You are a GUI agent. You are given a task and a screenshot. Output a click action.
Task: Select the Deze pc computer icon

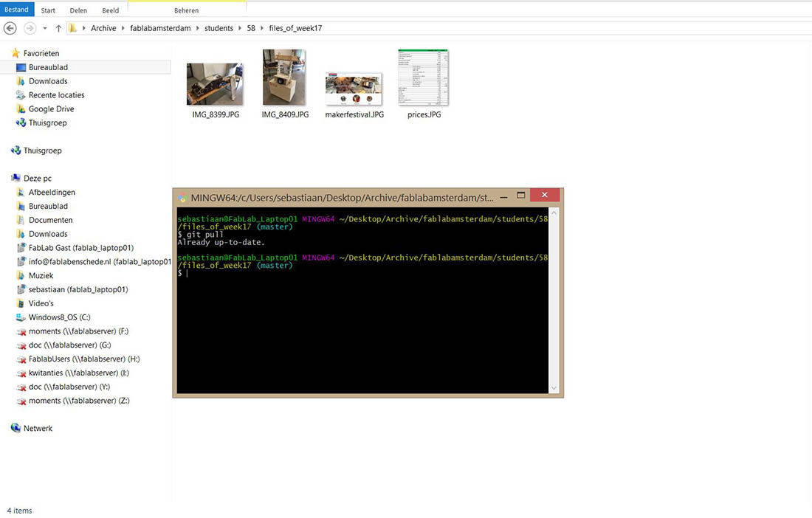click(x=16, y=178)
